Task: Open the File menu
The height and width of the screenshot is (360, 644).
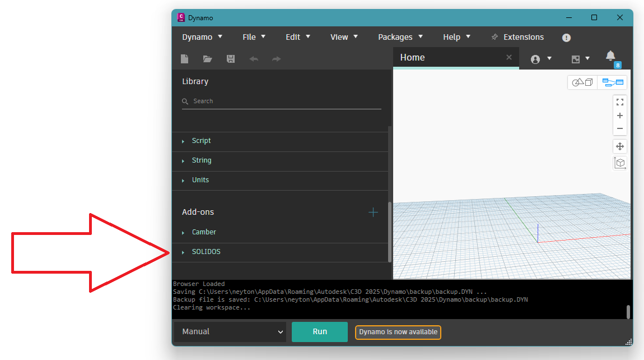Action: tap(254, 37)
